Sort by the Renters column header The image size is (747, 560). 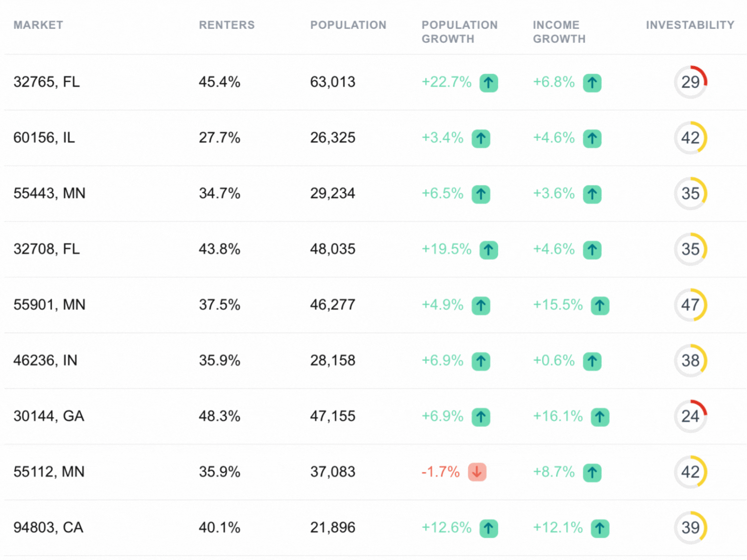coord(226,25)
